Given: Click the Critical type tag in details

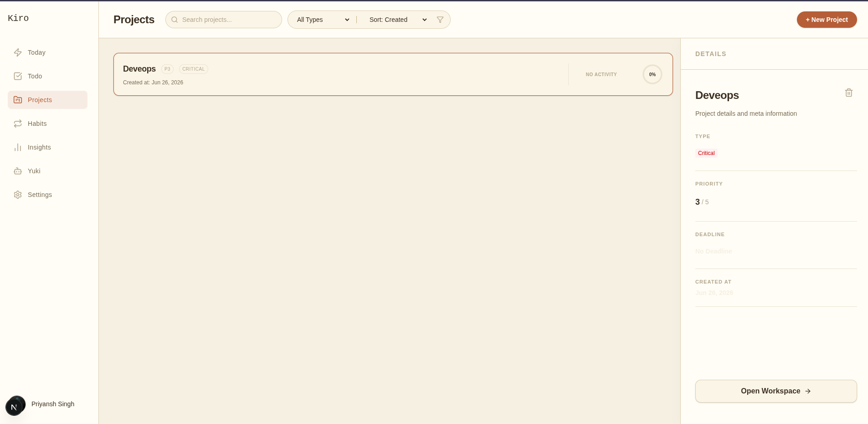Looking at the screenshot, I should (706, 153).
